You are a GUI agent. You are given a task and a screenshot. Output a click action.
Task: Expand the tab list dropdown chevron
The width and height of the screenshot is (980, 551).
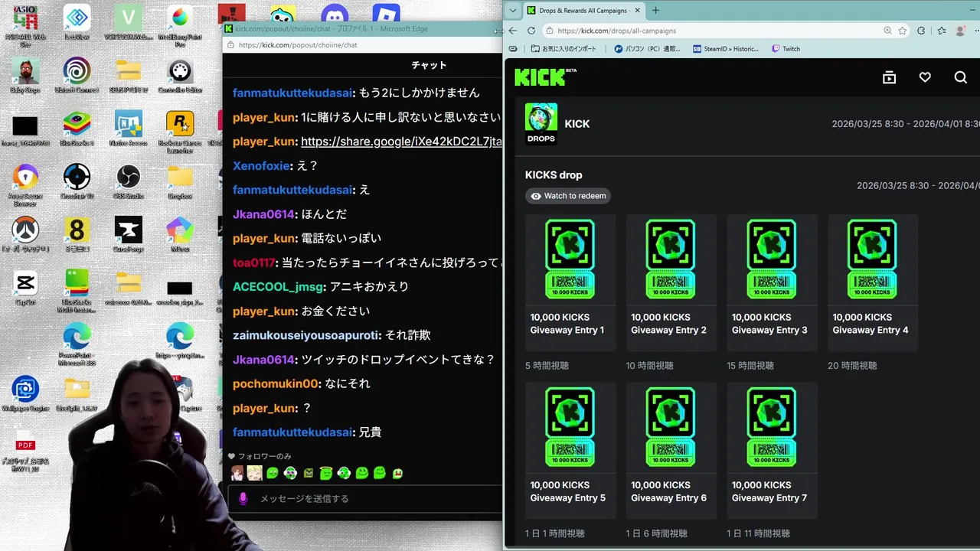[x=513, y=11]
